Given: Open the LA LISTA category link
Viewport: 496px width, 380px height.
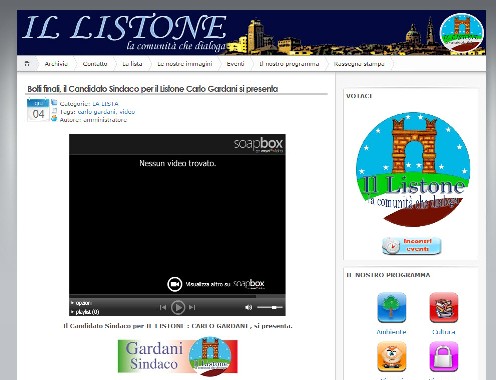Looking at the screenshot, I should pyautogui.click(x=105, y=104).
